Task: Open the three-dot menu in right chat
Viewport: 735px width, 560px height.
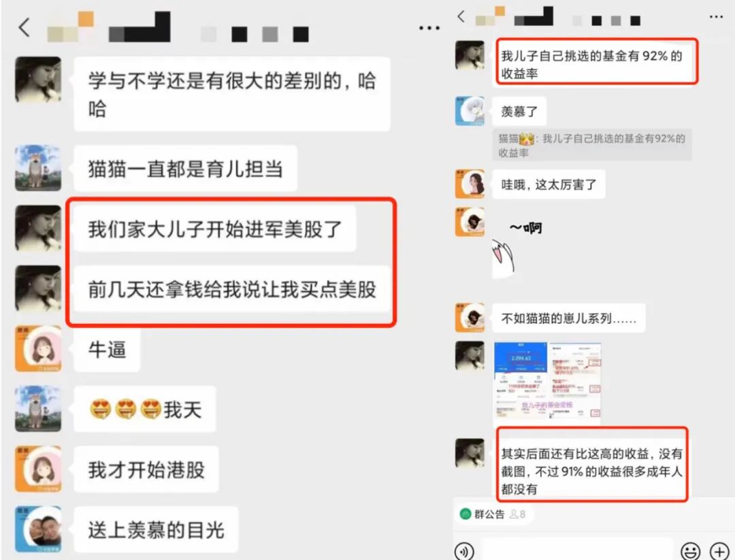Action: (x=716, y=17)
